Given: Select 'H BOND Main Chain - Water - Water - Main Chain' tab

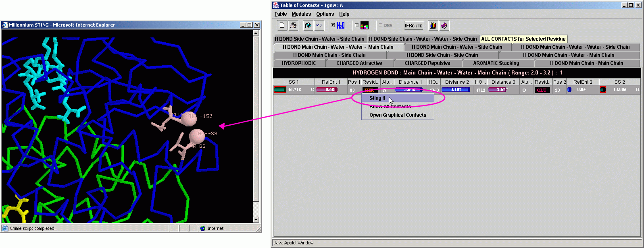Looking at the screenshot, I should pyautogui.click(x=338, y=47).
